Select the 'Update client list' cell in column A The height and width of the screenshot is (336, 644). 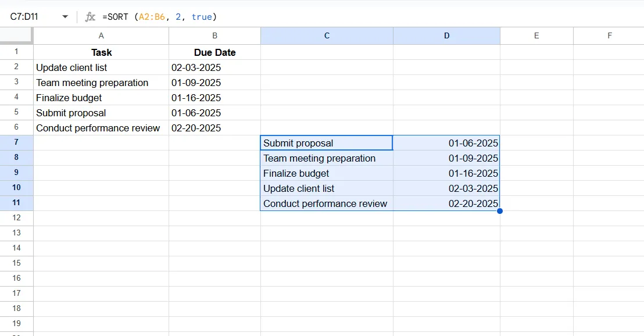tap(101, 67)
